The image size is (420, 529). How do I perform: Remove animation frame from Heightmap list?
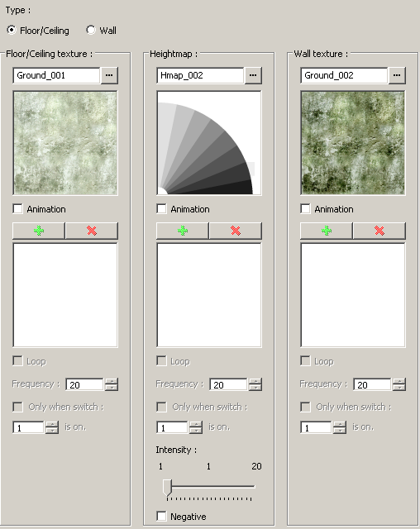click(236, 231)
